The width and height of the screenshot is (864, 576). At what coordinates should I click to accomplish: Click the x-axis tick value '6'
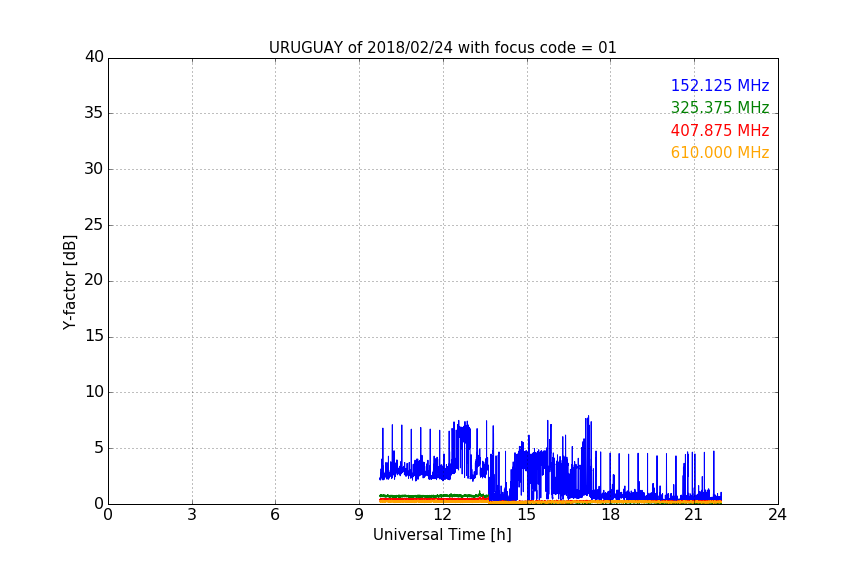pos(276,515)
